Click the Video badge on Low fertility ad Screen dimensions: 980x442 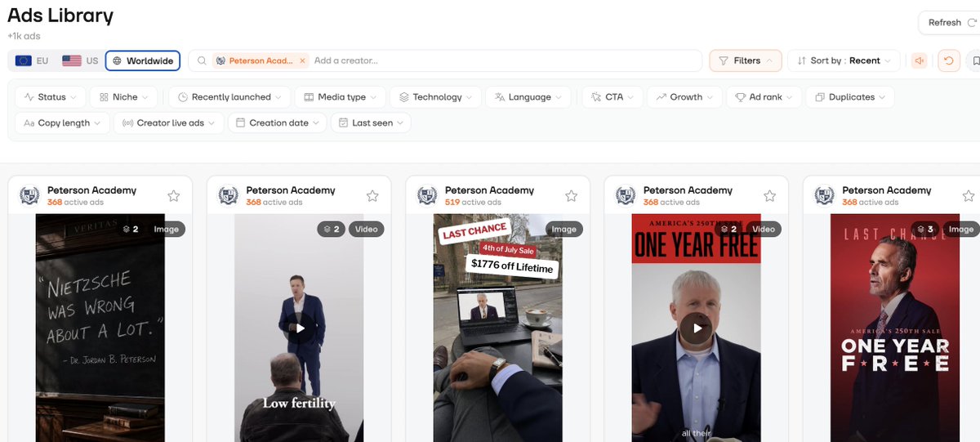click(367, 230)
